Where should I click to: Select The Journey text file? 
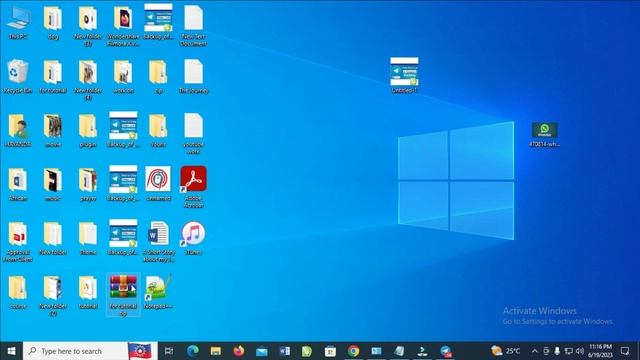(193, 77)
